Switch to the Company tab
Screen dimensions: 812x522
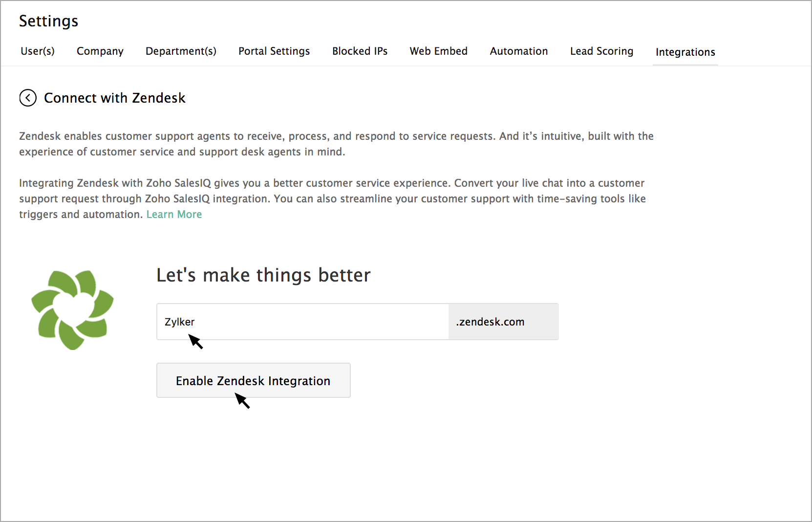[100, 51]
